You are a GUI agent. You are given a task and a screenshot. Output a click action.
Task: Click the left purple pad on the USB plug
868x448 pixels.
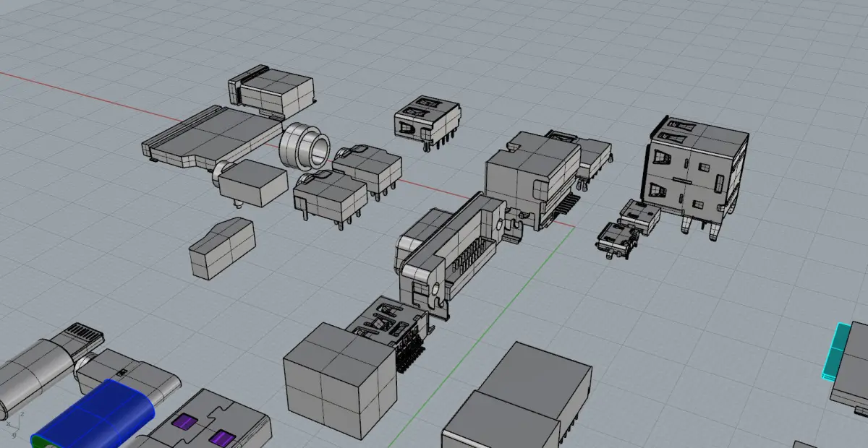[187, 423]
